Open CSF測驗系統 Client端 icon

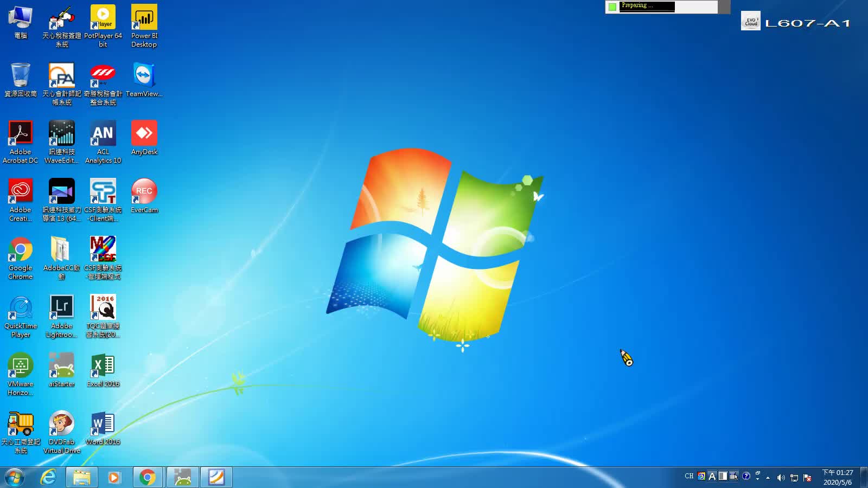[x=103, y=200]
